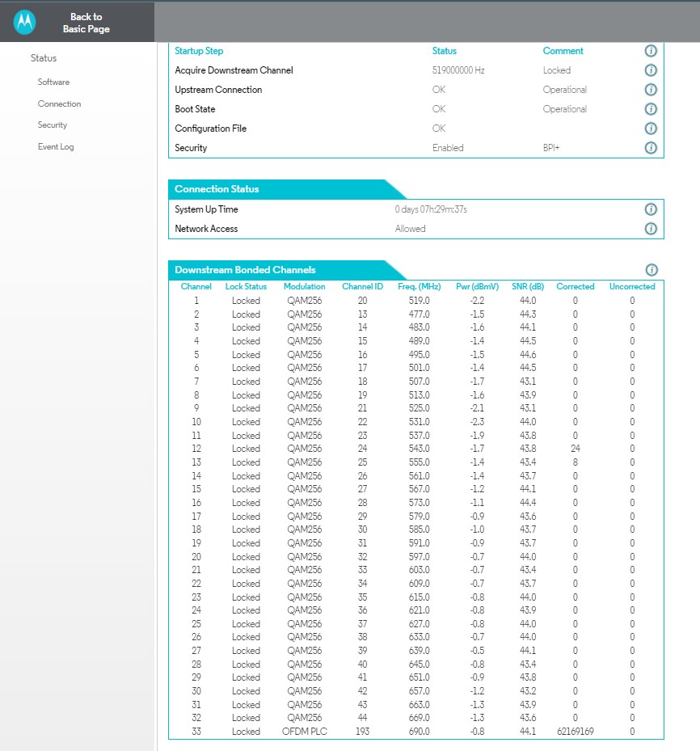Screen dimensions: 700x751
Task: Select Software in the sidebar
Action: click(x=53, y=82)
